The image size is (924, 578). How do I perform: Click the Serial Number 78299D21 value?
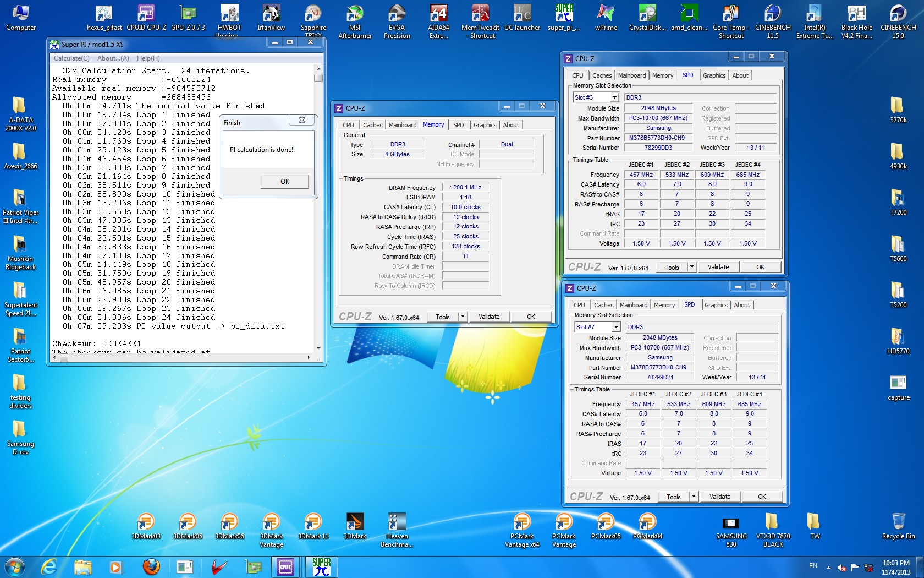pyautogui.click(x=659, y=377)
